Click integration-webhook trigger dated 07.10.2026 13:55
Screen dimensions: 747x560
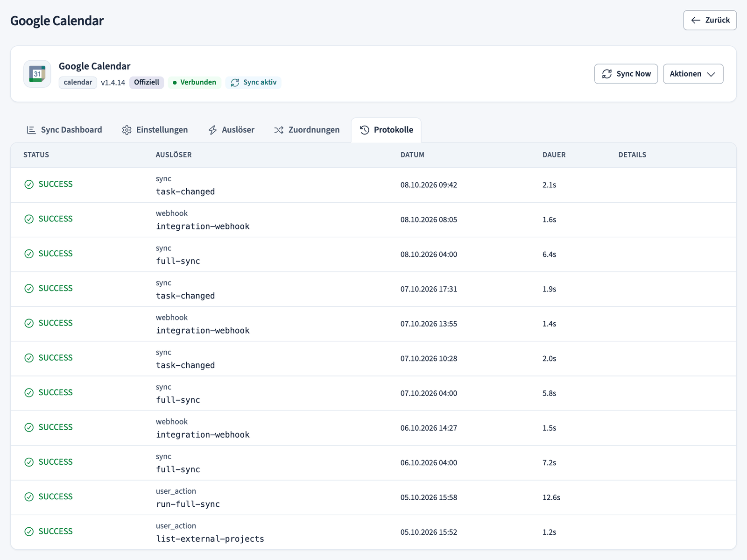pos(203,331)
